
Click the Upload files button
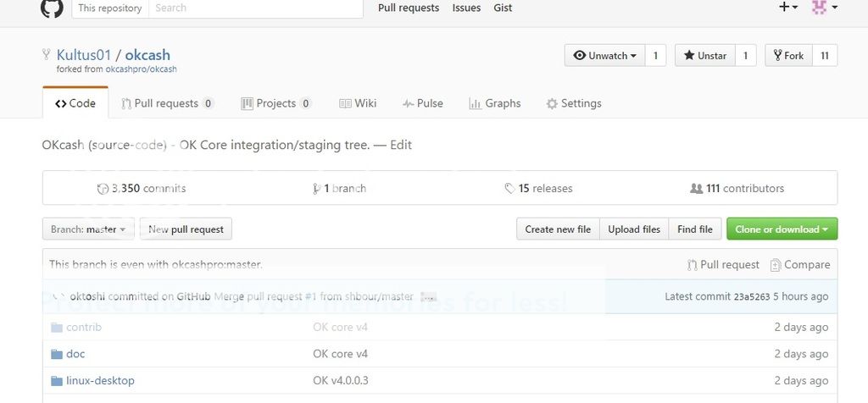tap(633, 229)
